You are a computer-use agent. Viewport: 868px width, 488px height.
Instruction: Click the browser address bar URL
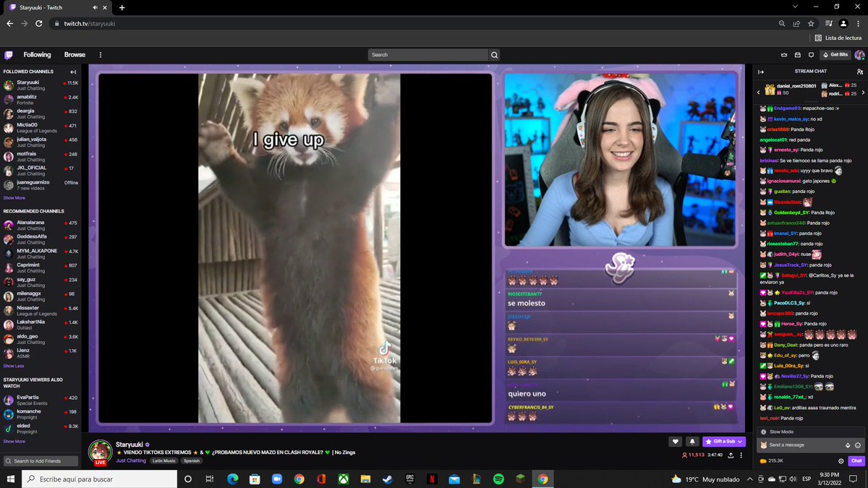coord(89,23)
